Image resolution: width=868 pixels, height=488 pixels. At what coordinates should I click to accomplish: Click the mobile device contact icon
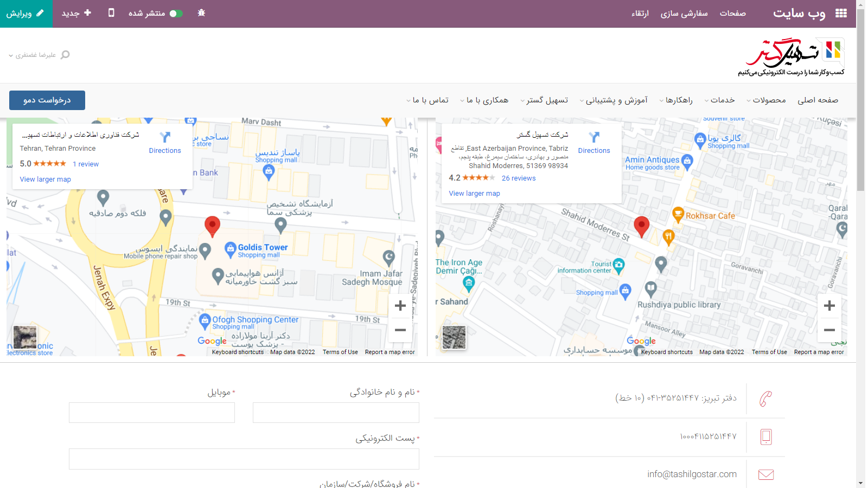tap(766, 436)
